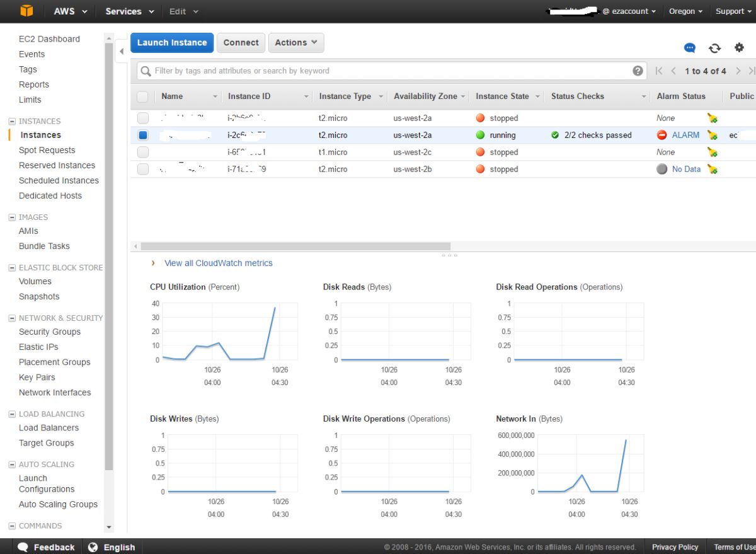Go to next page of results

(x=738, y=71)
